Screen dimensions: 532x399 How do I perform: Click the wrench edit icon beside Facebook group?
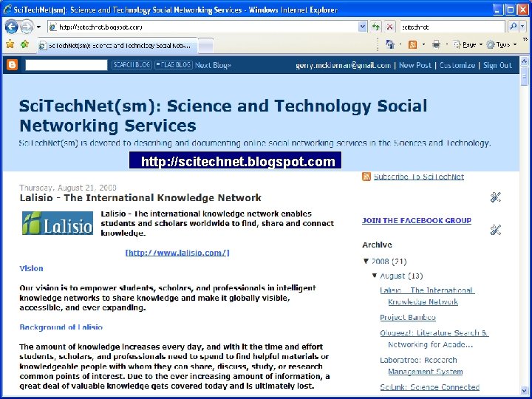pos(496,230)
